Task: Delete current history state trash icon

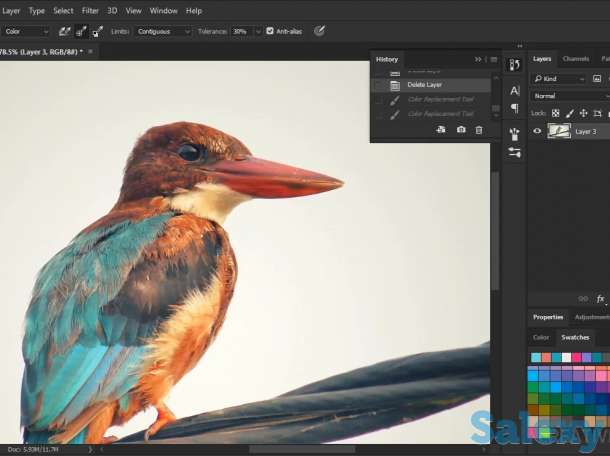Action: coord(479,130)
